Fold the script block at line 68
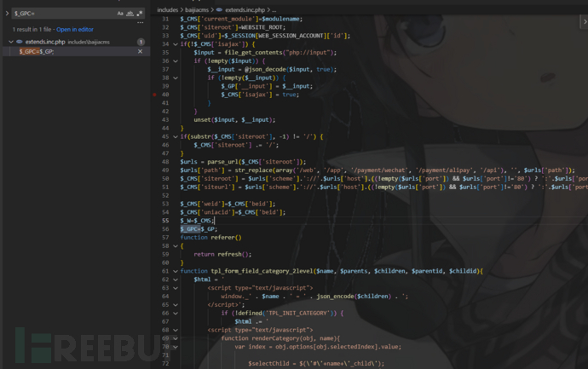Viewport: 588px width, 369px height. point(176,330)
